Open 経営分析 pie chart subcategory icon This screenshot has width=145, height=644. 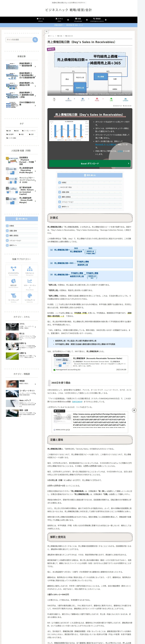[13, 281]
